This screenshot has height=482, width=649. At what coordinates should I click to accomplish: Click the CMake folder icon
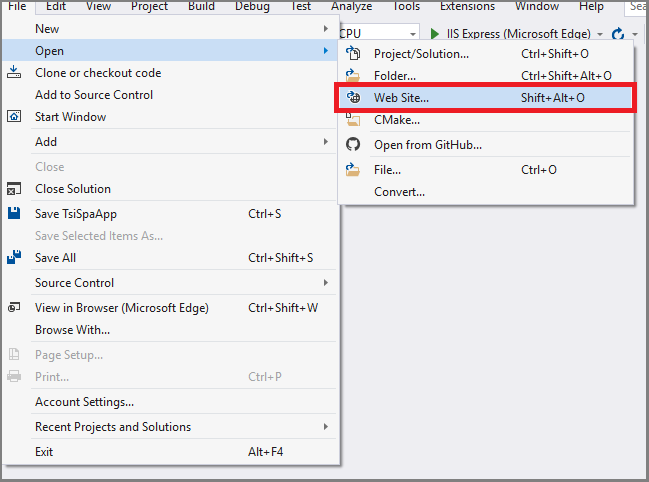tap(353, 120)
